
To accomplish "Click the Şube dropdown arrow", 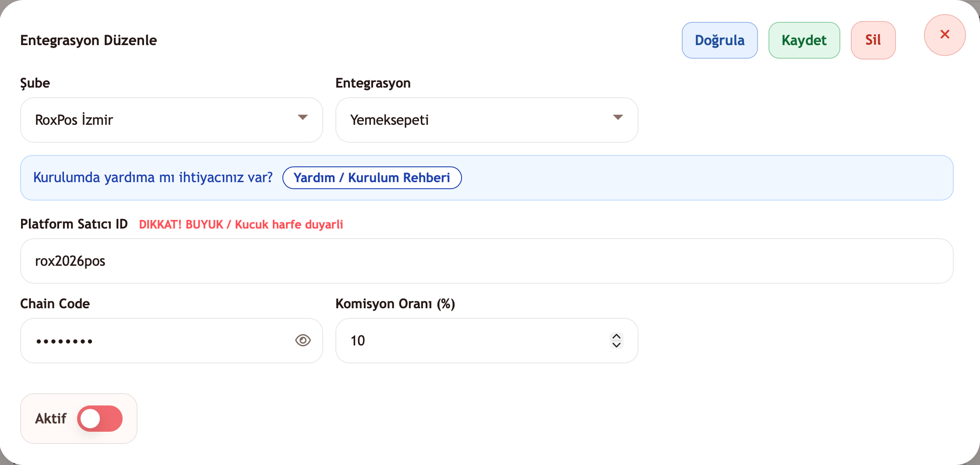I will tap(303, 117).
